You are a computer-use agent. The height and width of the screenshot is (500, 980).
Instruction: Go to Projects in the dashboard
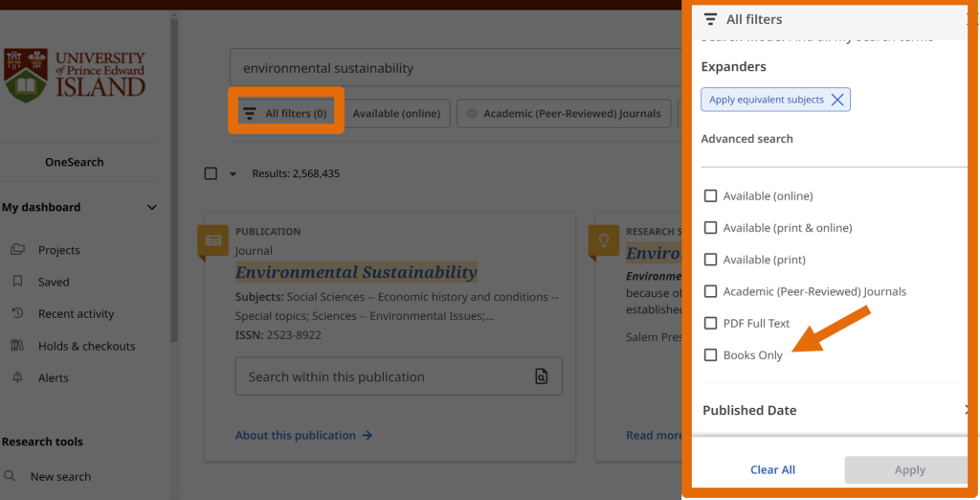(59, 250)
